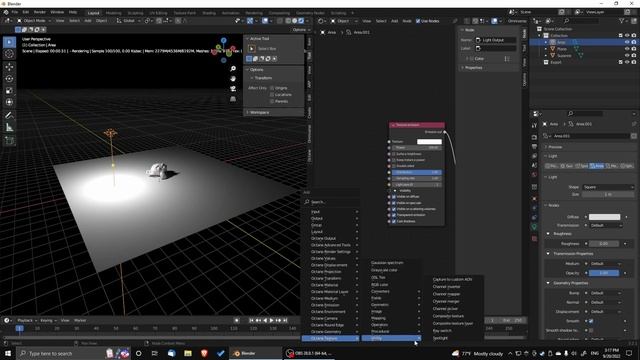Click the viewport zoom magnifier icon
The image size is (640, 360).
(x=233, y=69)
